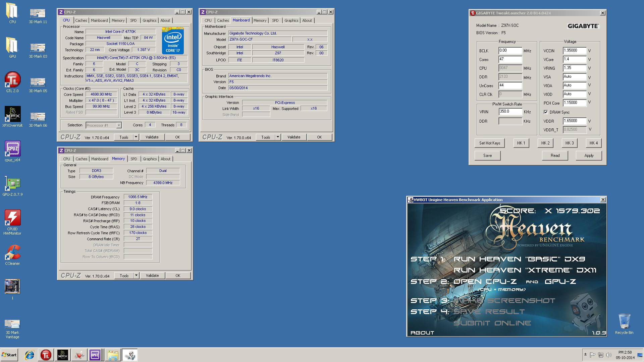Switch to CPU-Z taskbar icon
This screenshot has height=362, width=644.
pos(95,355)
